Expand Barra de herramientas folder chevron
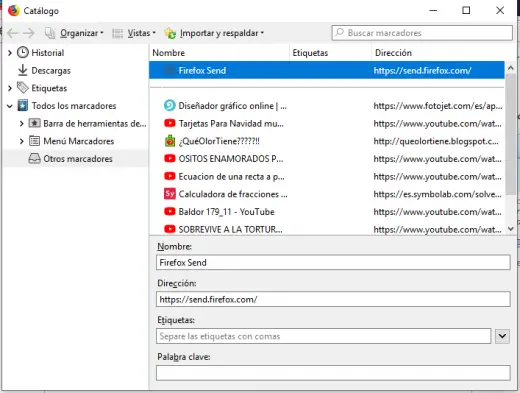 click(x=22, y=124)
